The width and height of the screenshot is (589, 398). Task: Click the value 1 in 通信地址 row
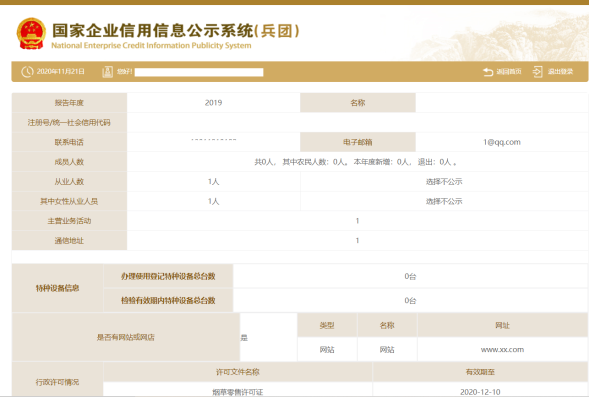357,240
